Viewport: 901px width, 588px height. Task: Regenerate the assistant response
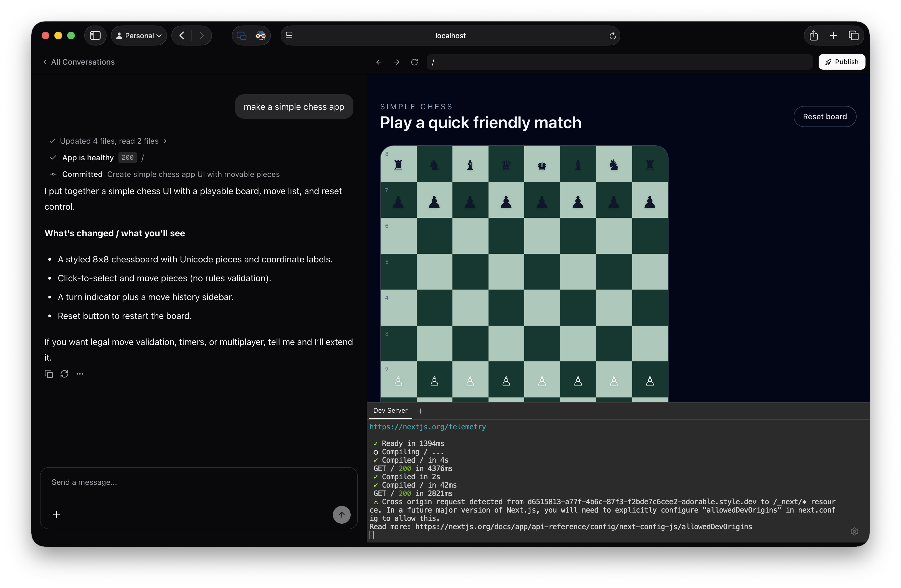(x=64, y=374)
